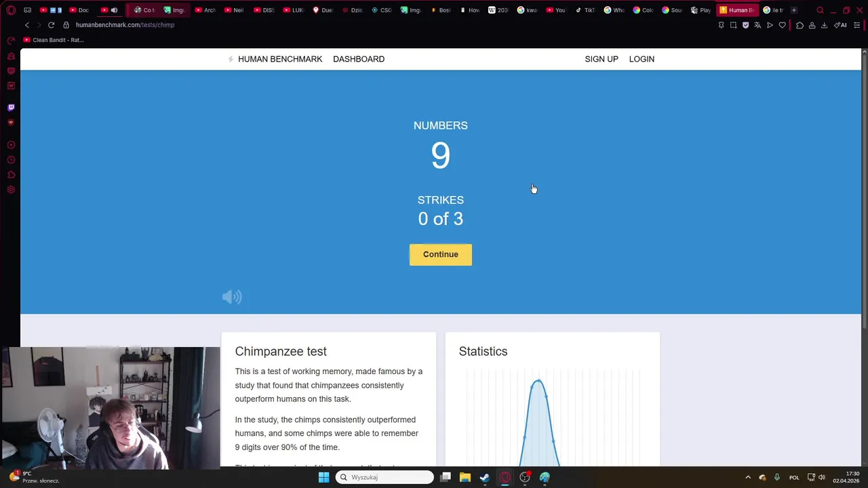Open Opera GX from the taskbar
The width and height of the screenshot is (868, 488).
point(505,477)
